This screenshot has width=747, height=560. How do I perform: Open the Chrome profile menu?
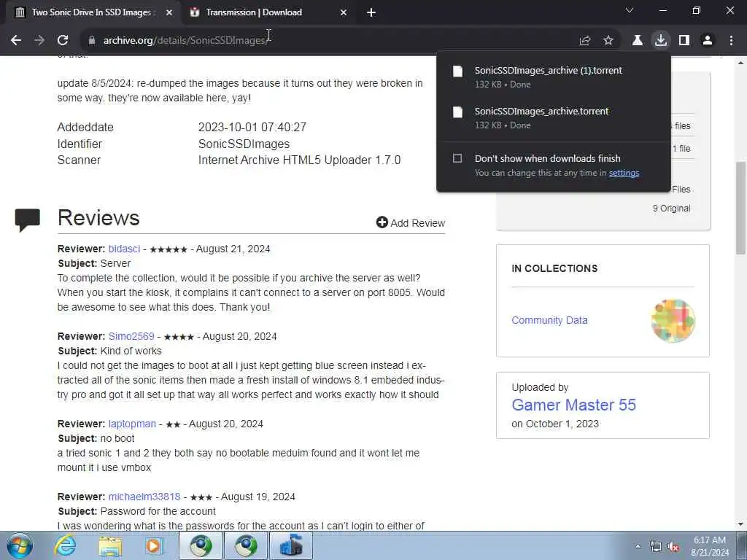(x=708, y=41)
